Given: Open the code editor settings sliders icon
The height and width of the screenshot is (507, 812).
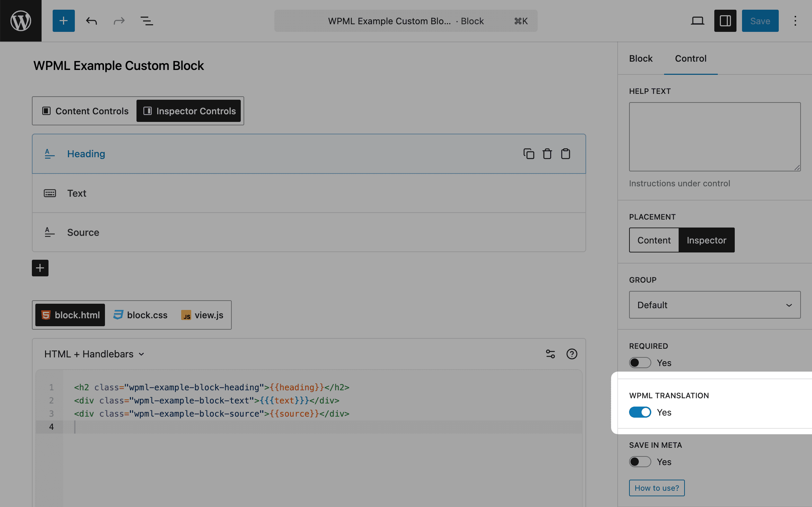Looking at the screenshot, I should point(551,354).
